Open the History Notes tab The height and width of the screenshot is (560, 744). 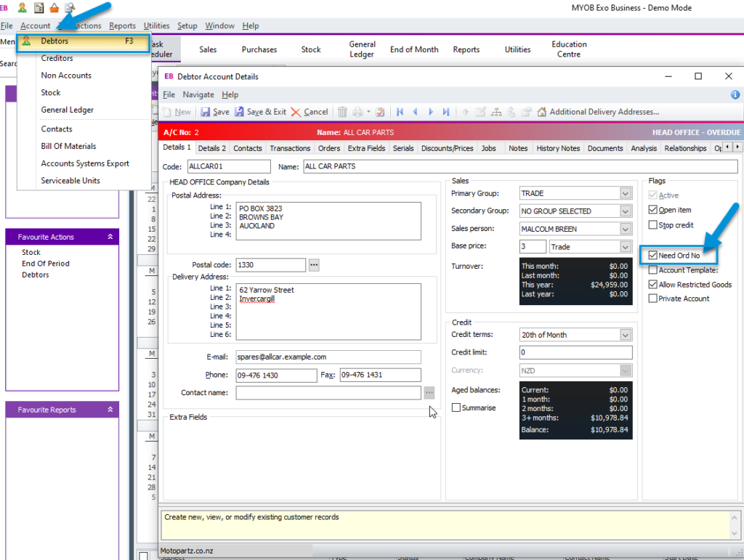coord(558,148)
